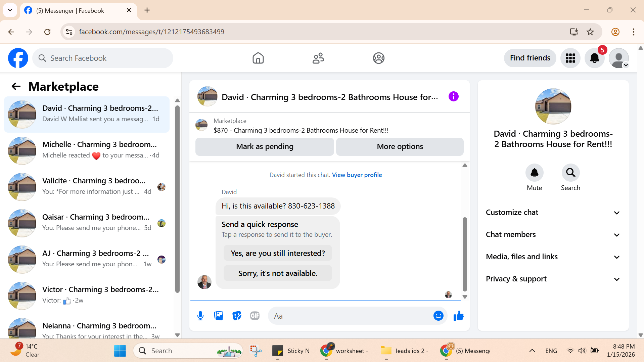Mute this conversation bell icon

pos(534,173)
